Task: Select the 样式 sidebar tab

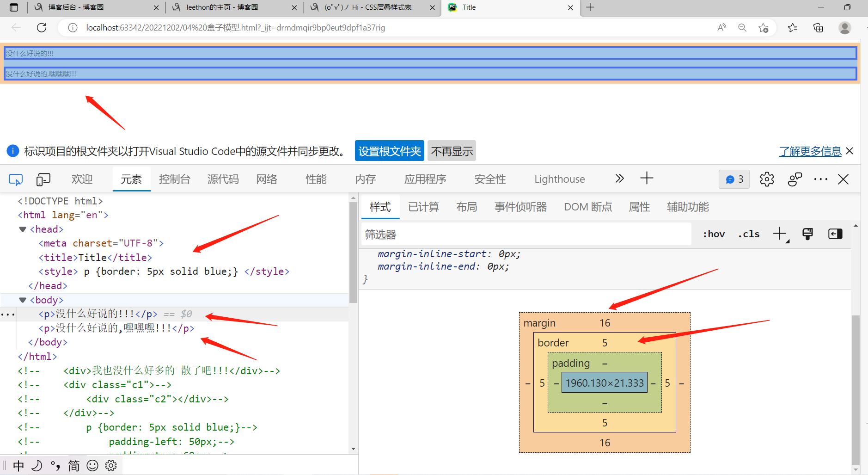Action: coord(380,207)
